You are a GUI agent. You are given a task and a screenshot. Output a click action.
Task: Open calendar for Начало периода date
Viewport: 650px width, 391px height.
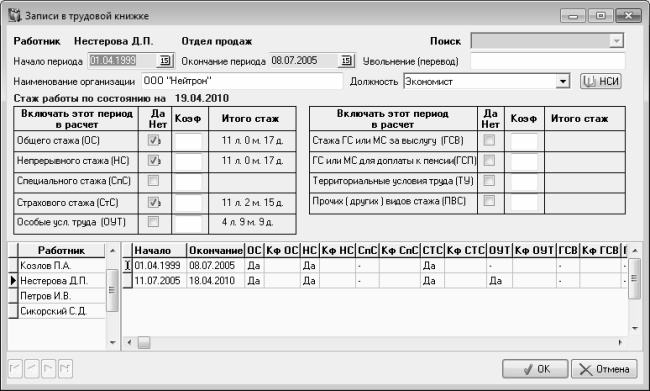[165, 61]
